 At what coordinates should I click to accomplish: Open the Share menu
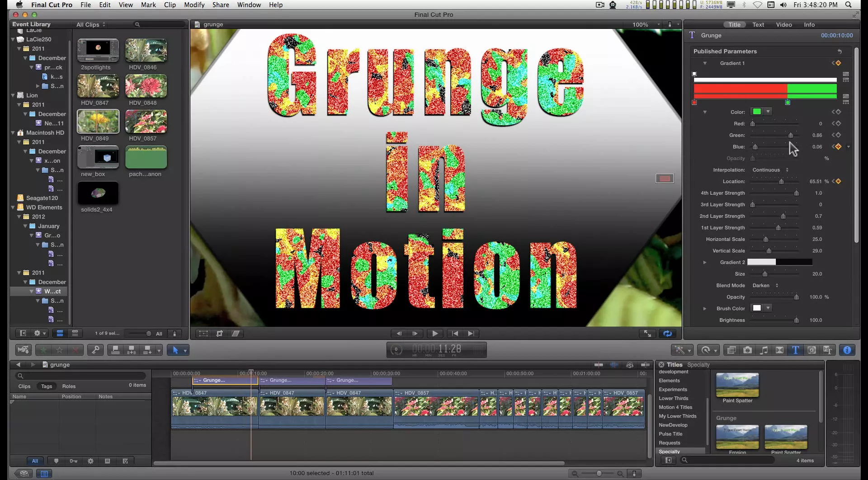coord(221,5)
